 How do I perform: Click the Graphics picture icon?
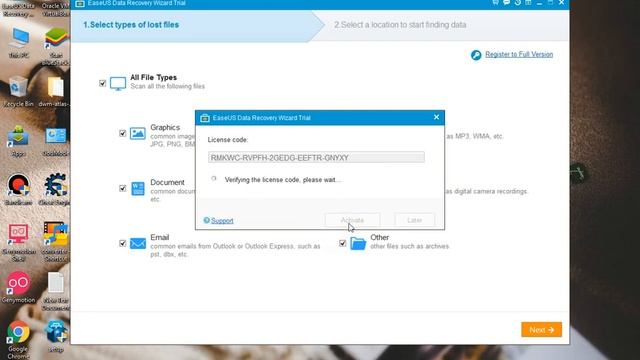tap(138, 133)
